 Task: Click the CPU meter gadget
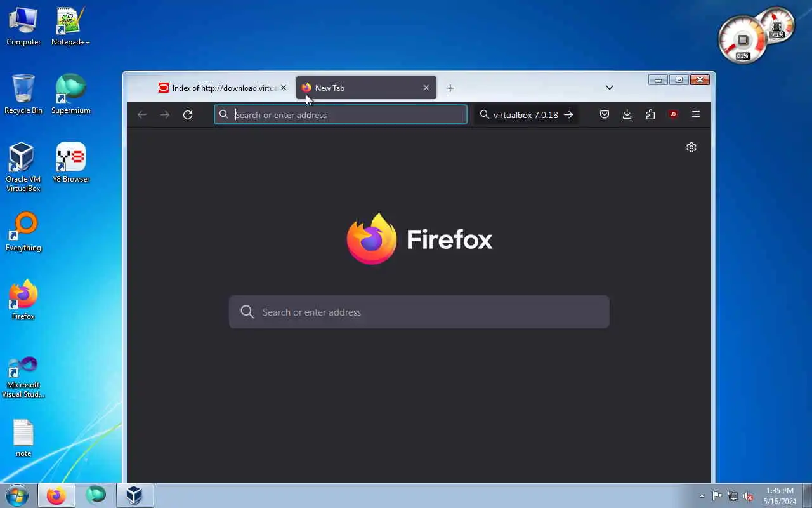742,39
